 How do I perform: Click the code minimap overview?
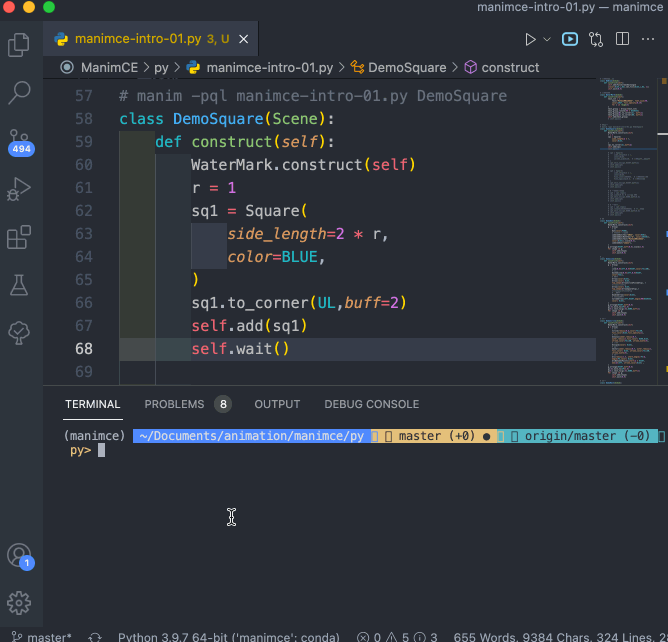(x=631, y=230)
